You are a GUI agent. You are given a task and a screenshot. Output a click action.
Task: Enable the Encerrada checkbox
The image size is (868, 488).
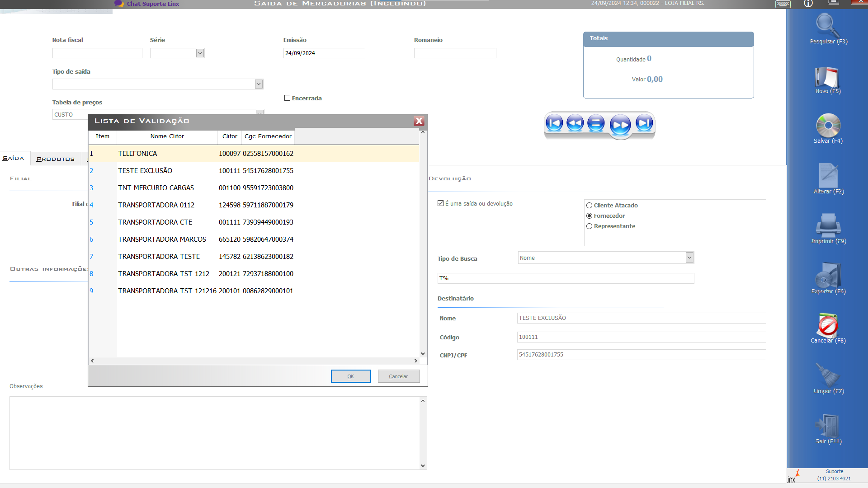tap(287, 98)
